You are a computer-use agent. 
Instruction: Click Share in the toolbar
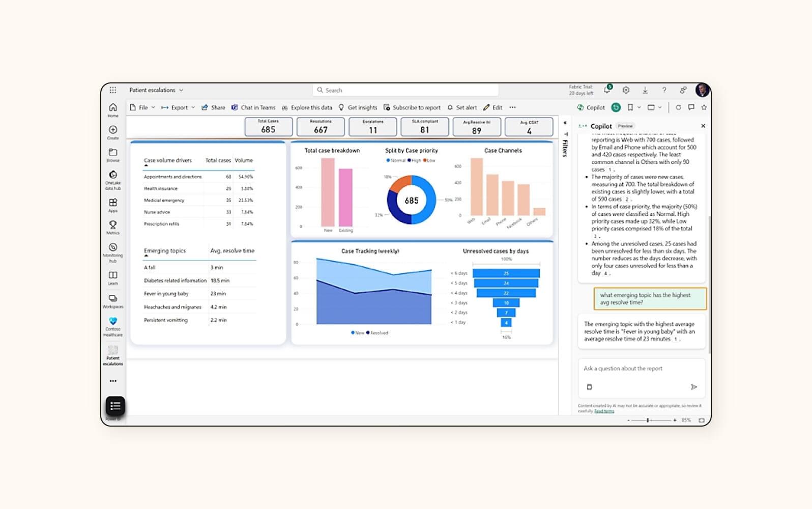coord(213,107)
